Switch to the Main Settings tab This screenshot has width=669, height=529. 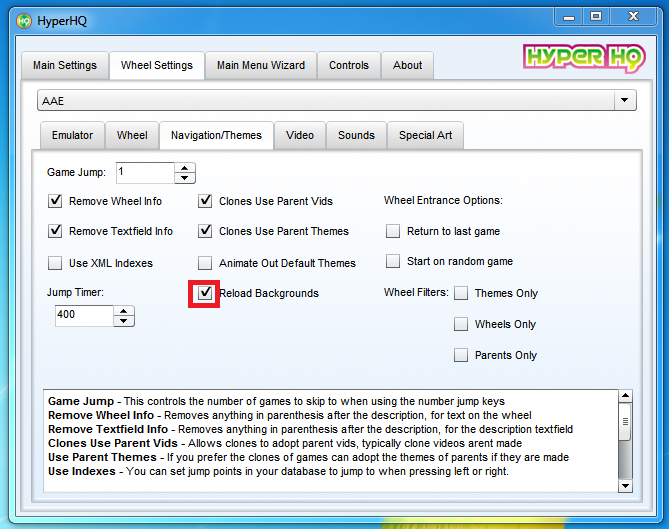pos(65,65)
